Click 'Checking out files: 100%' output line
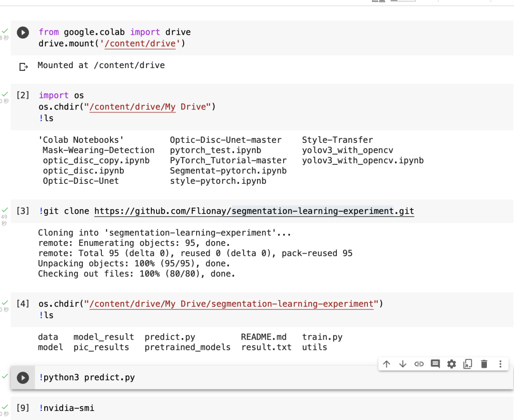 click(x=137, y=274)
